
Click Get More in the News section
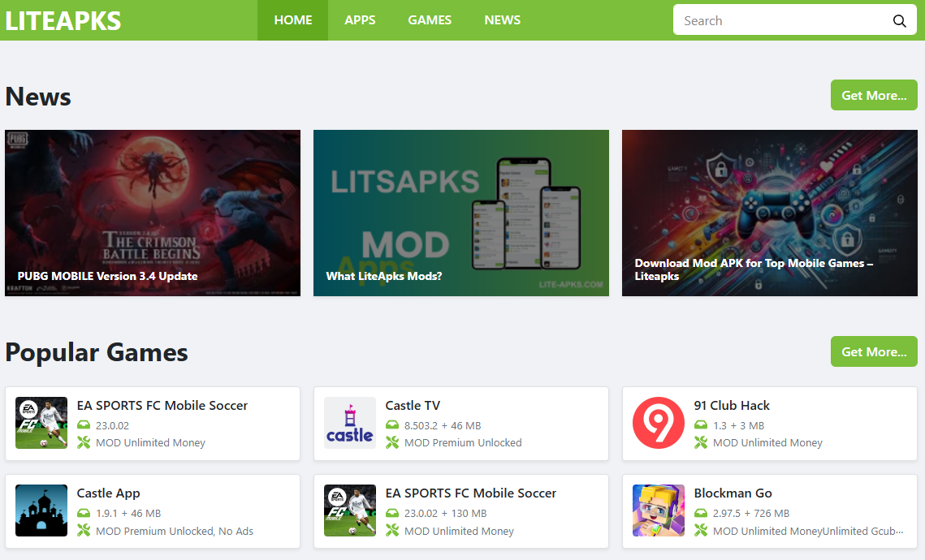click(x=874, y=96)
